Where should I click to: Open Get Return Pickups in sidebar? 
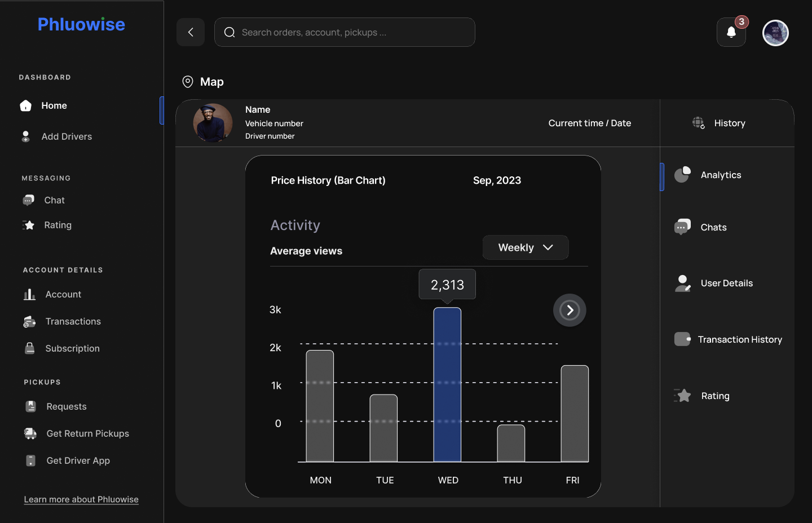pyautogui.click(x=87, y=433)
